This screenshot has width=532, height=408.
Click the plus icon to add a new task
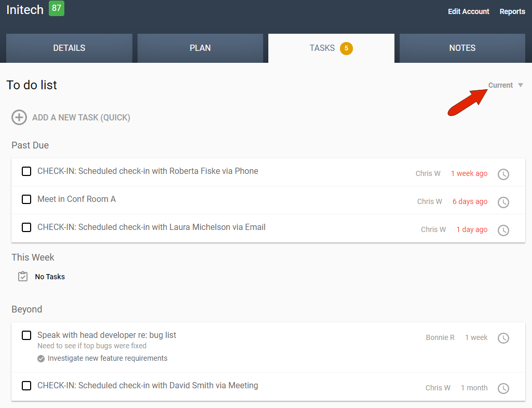[19, 117]
